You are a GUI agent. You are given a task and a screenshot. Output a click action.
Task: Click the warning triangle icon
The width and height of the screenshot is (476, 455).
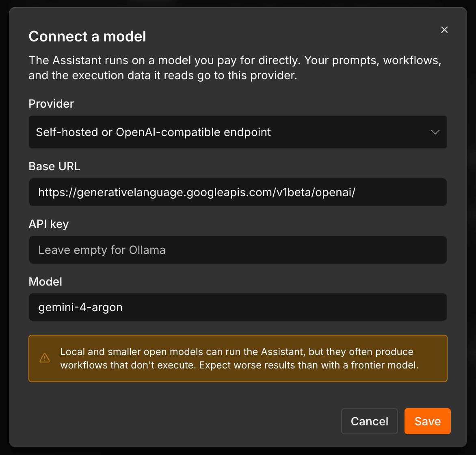(x=45, y=358)
